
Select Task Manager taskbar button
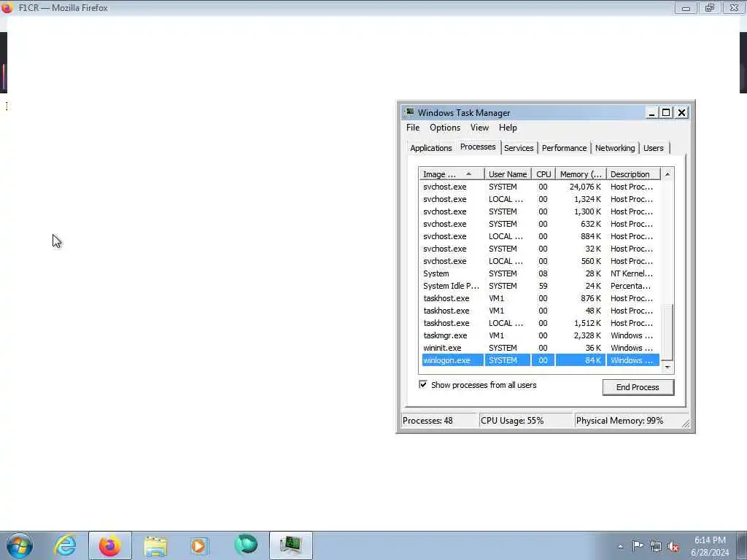click(290, 545)
